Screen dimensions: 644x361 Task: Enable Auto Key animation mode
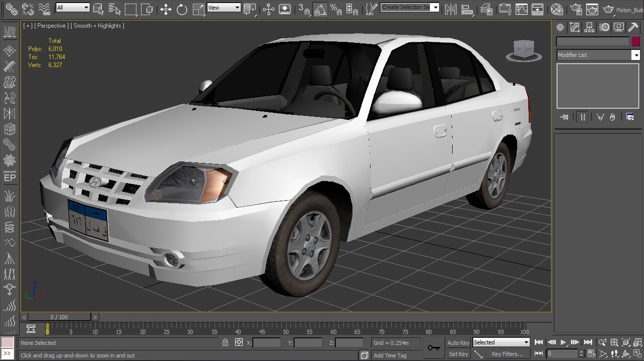[x=458, y=342]
